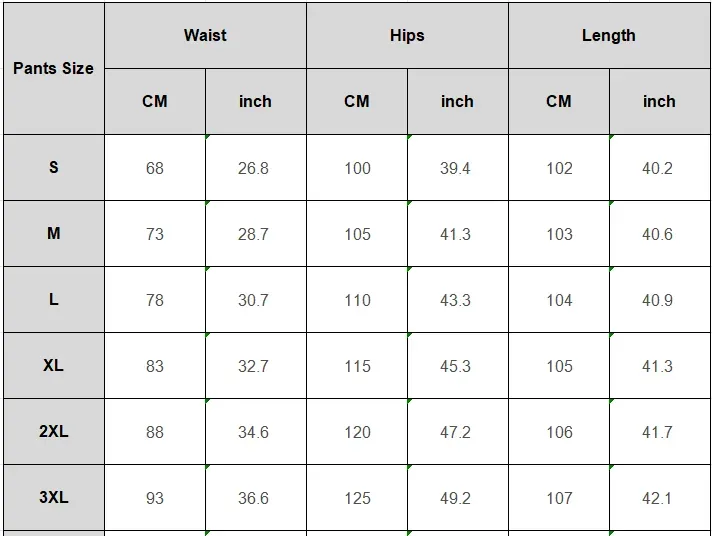Click the size S row label
The width and height of the screenshot is (712, 536).
click(x=53, y=167)
